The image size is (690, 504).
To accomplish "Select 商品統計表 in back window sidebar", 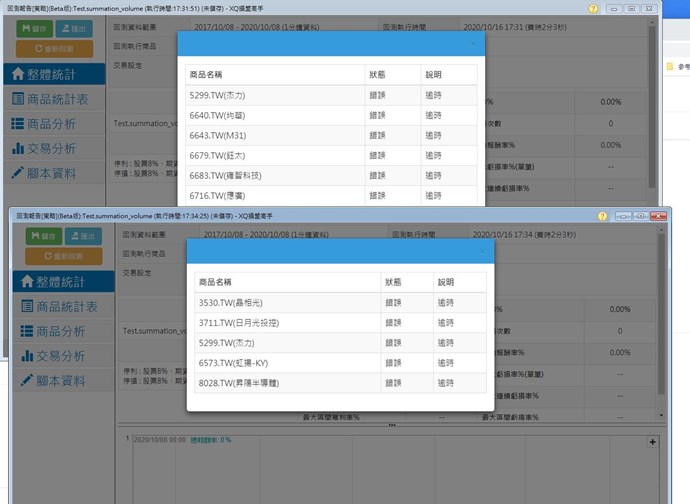I will coord(55,99).
